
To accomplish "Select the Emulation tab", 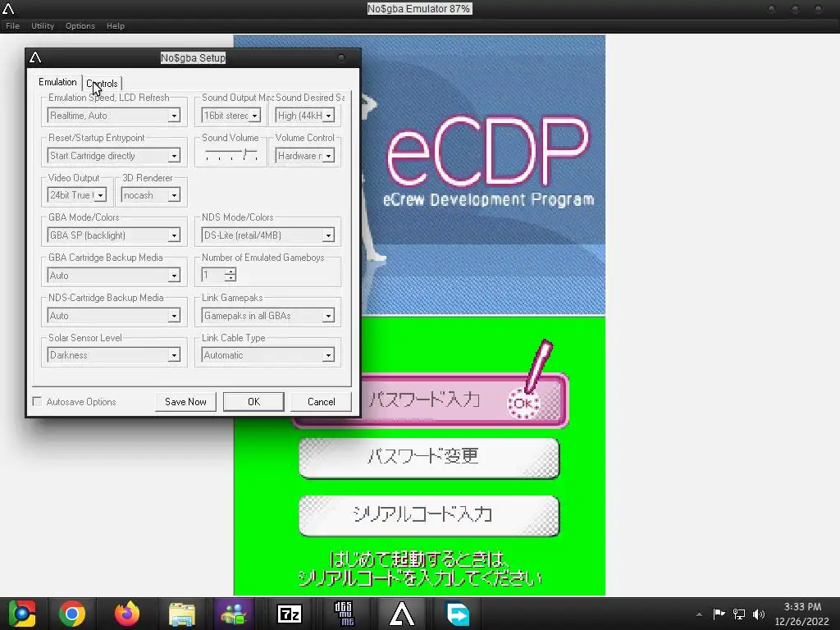I will 57,82.
